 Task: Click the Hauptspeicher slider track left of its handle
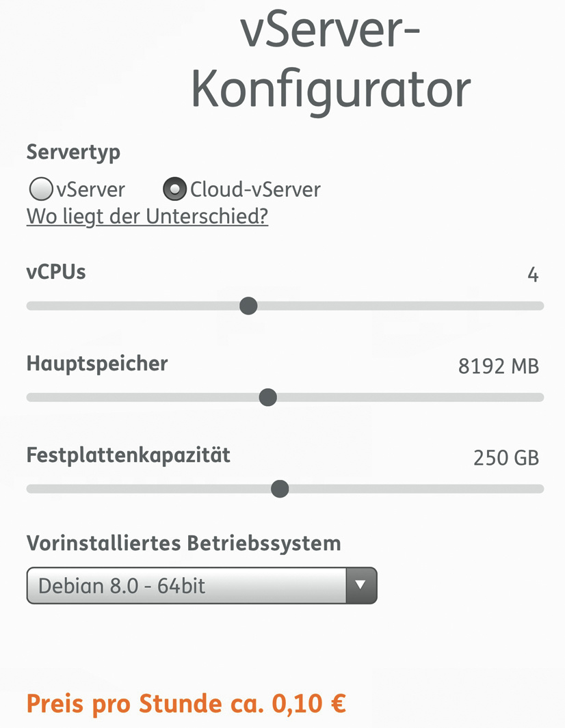[x=137, y=397]
